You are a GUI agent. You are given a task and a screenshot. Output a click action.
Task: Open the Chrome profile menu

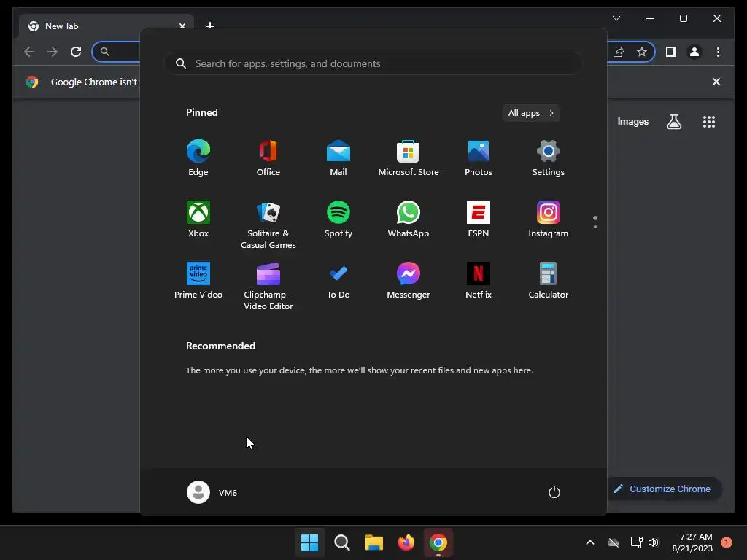(694, 52)
